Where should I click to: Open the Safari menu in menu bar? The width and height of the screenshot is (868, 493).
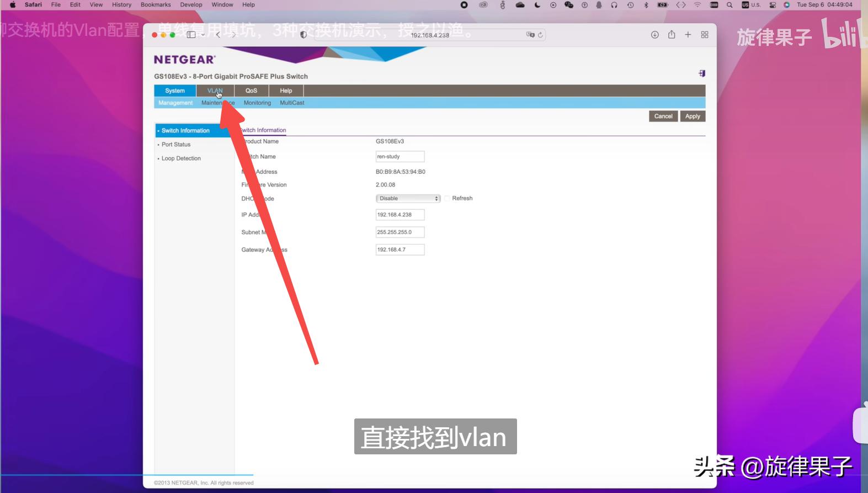coord(33,4)
